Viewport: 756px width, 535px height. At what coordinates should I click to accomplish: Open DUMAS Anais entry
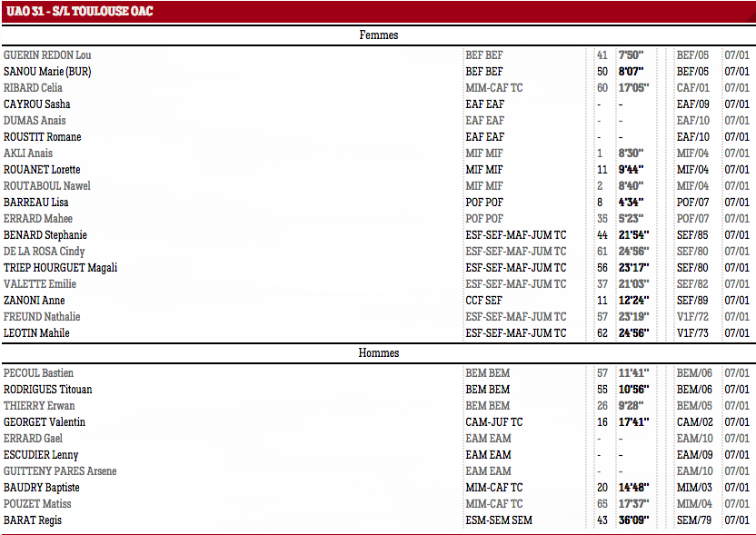35,121
